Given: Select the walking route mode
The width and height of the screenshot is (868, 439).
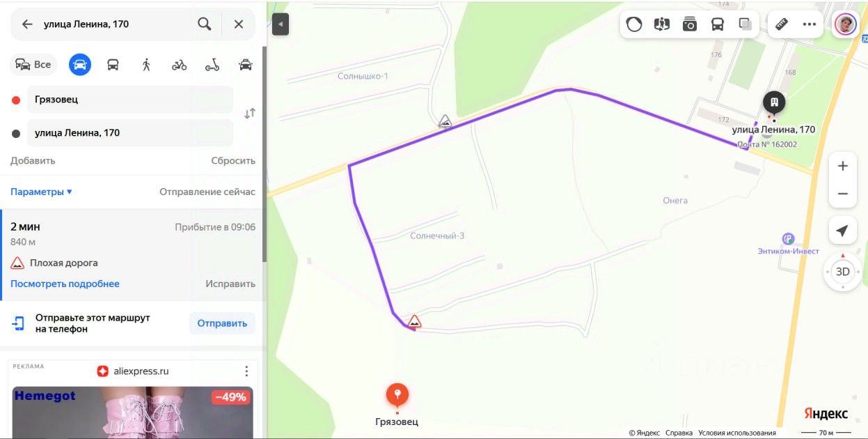Looking at the screenshot, I should click(x=146, y=65).
